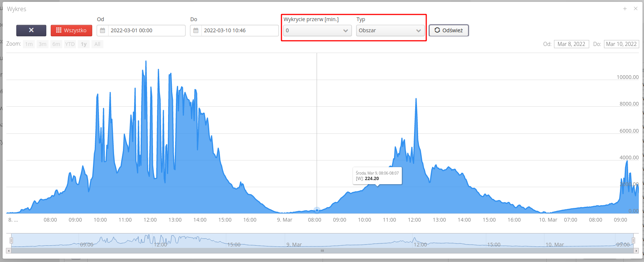Click the navigator horizontal scrollbar grip

pos(322,251)
